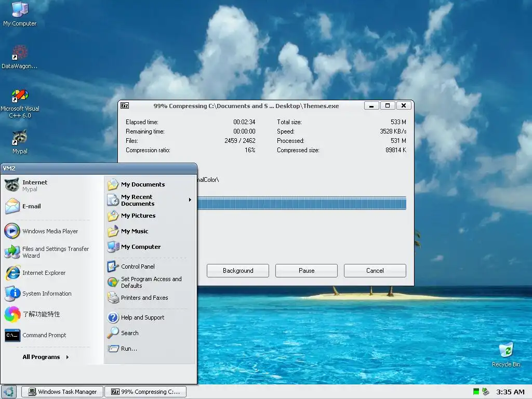The height and width of the screenshot is (399, 532).
Task: Choose Files and Settings Transfer Wizard entry
Action: [x=47, y=252]
